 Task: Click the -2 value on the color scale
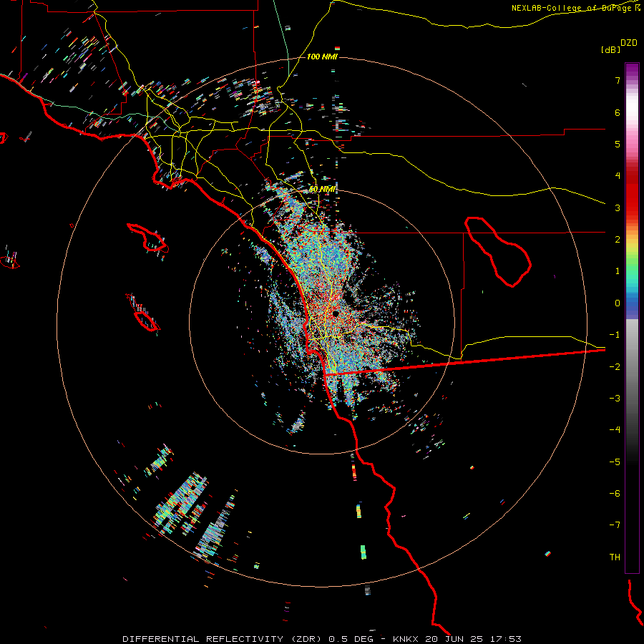pos(615,367)
